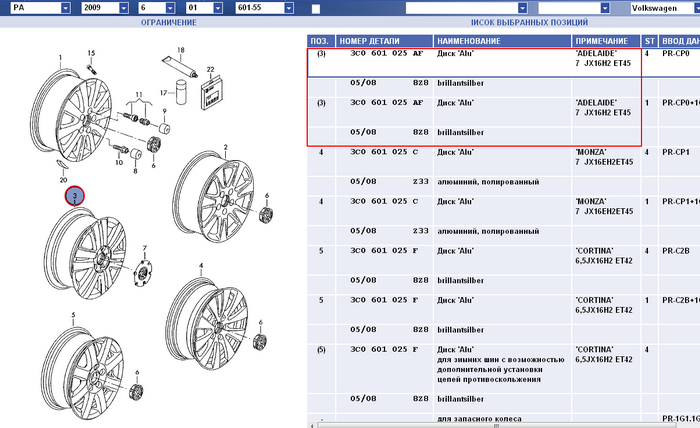Select the ОГРАНИЧЕНИЕ header label
This screenshot has width=700, height=428.
pyautogui.click(x=169, y=22)
